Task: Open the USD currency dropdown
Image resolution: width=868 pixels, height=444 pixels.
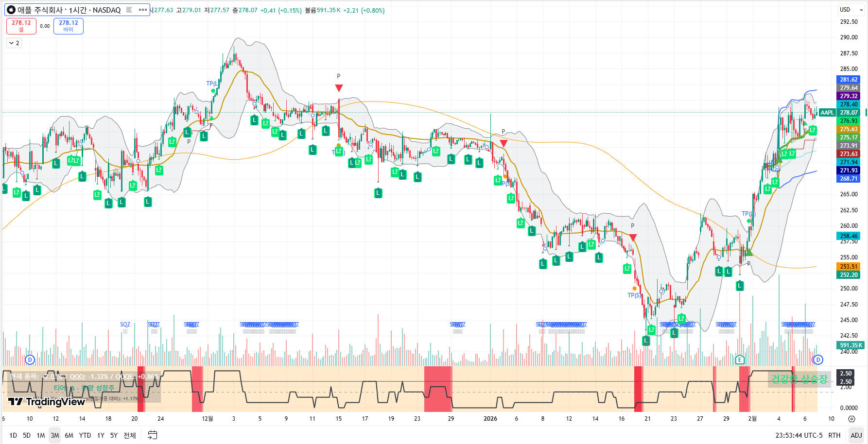Action: pos(851,10)
